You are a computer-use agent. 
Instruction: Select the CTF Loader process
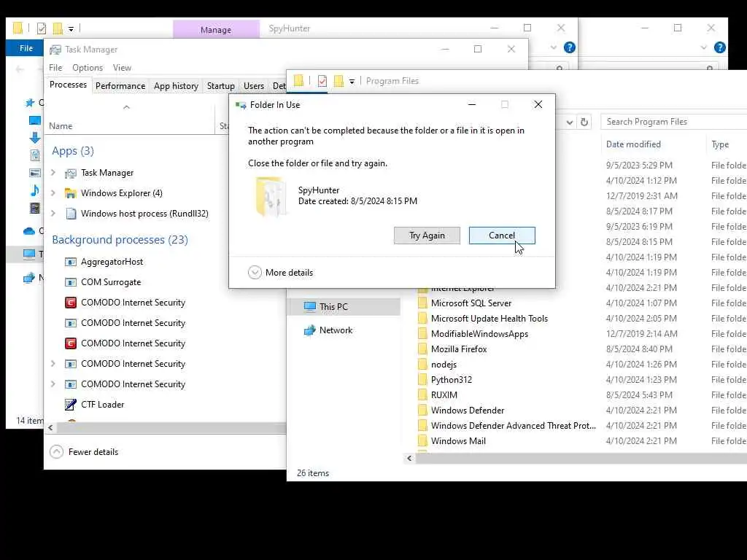102,404
